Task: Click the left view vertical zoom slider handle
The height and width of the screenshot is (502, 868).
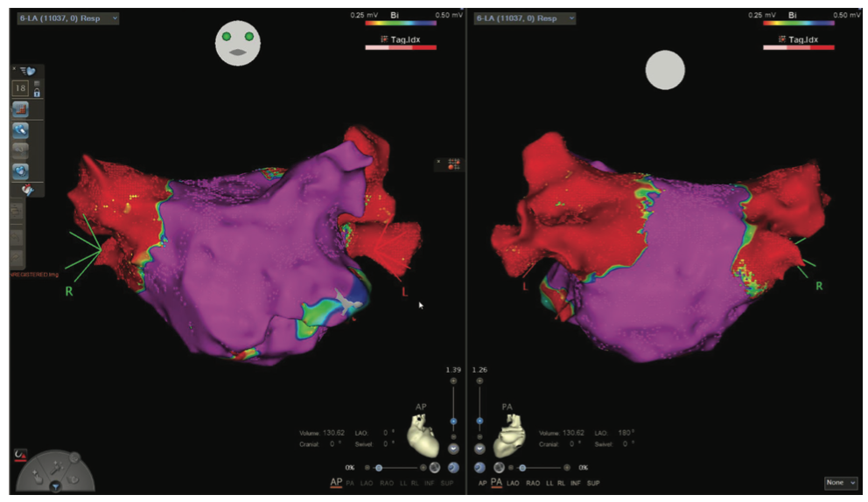Action: [453, 421]
